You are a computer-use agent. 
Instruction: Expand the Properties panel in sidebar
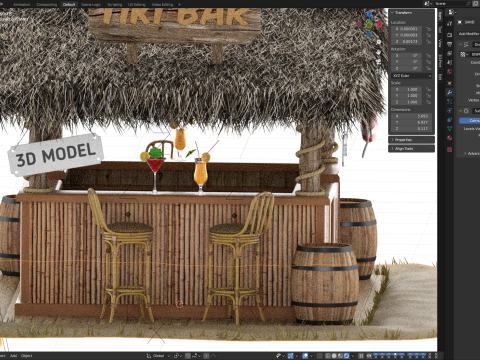click(x=411, y=140)
